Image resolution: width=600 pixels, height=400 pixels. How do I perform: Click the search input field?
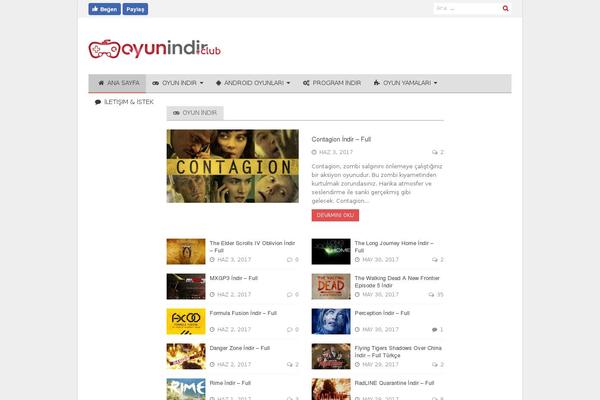(467, 8)
